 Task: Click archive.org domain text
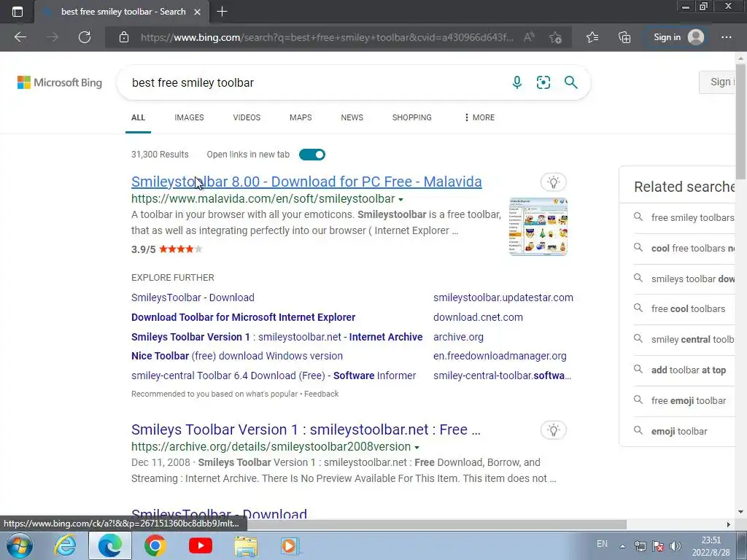(x=458, y=337)
